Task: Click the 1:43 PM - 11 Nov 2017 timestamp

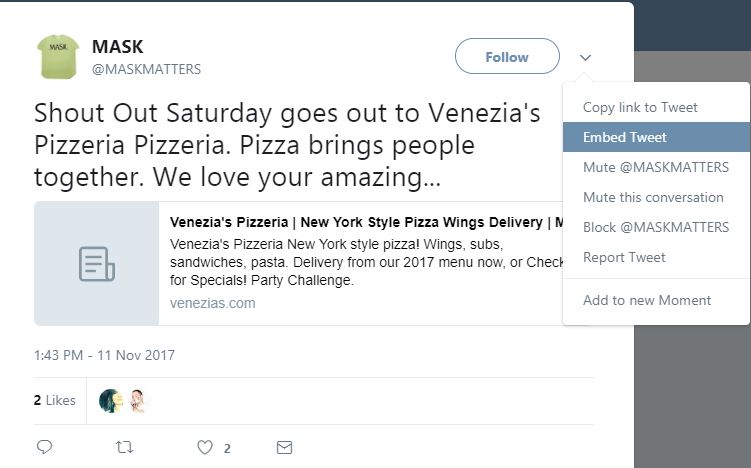Action: point(104,355)
